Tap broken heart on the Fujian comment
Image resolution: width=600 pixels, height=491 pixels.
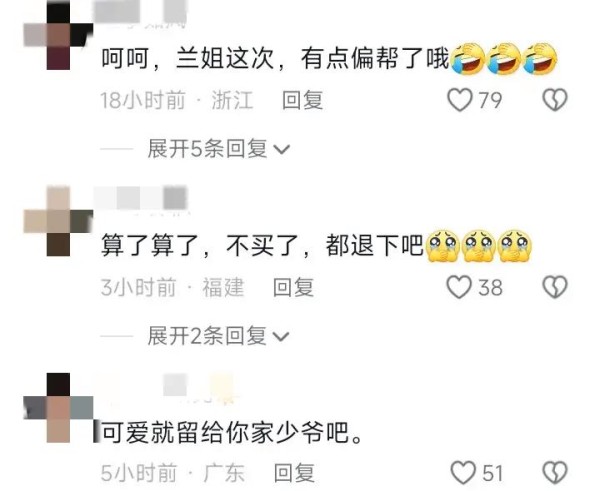(555, 287)
